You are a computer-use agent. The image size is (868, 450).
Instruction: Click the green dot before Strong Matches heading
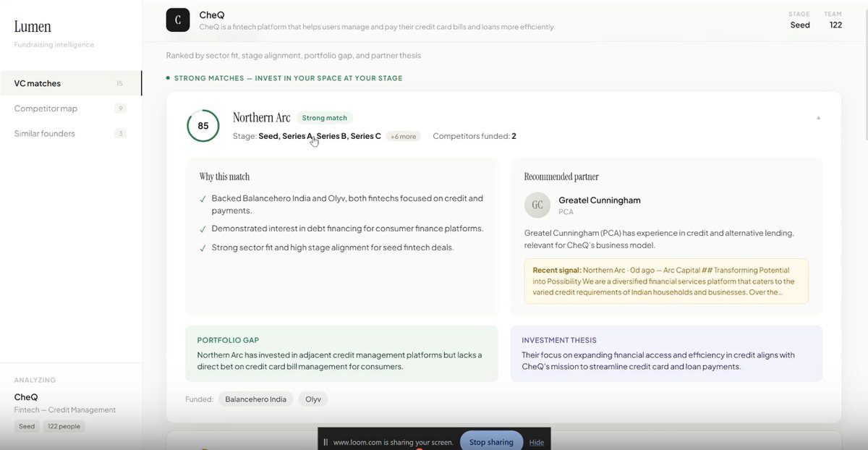point(168,78)
